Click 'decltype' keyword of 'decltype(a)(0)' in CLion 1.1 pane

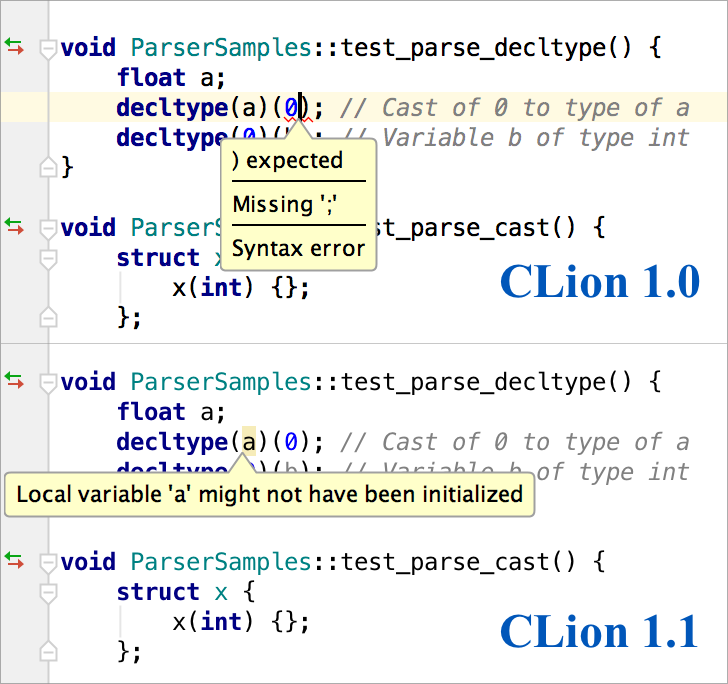[x=172, y=443]
